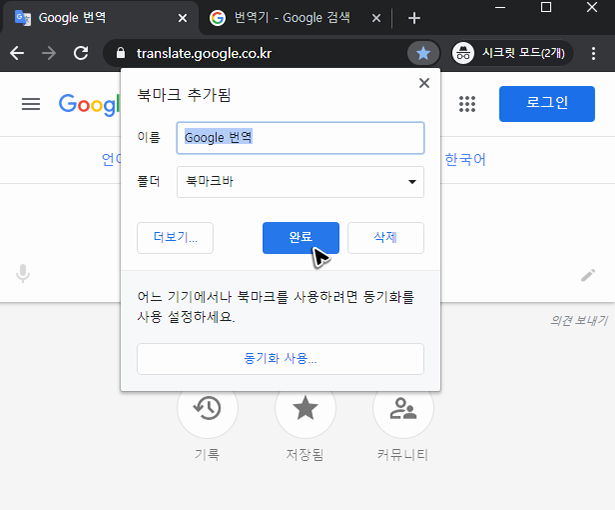Image resolution: width=615 pixels, height=510 pixels.
Task: Click the 더보기... button
Action: (175, 238)
